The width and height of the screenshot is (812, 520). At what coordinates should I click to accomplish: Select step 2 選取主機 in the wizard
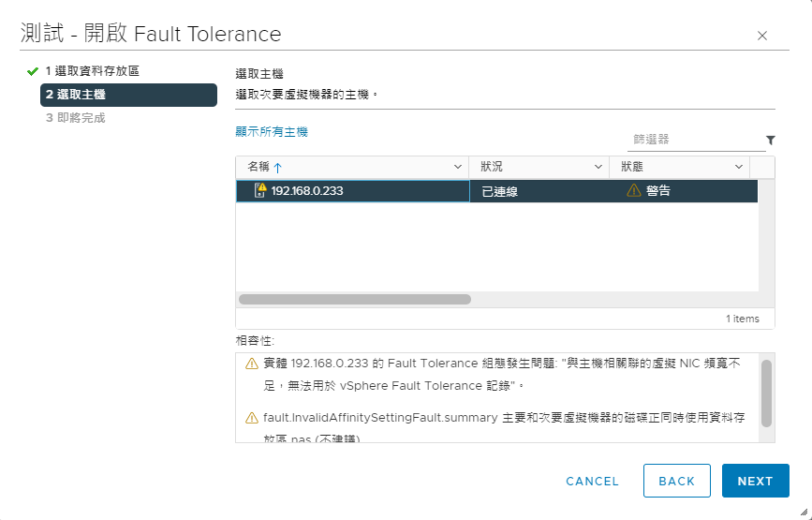(128, 95)
